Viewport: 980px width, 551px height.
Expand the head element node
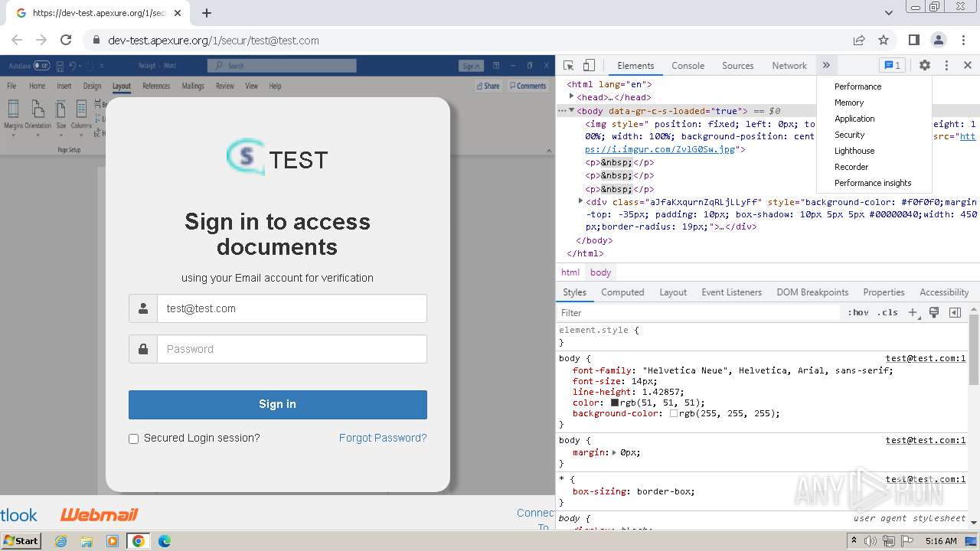coord(571,96)
